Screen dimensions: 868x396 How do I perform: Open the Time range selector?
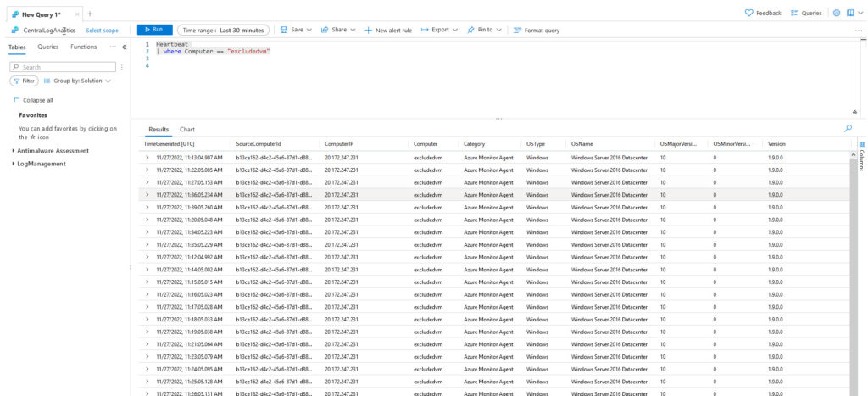223,31
